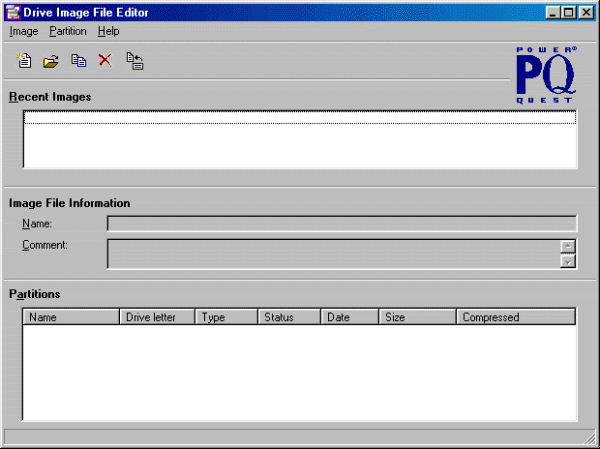The image size is (600, 449).
Task: Click the Date column header
Action: (349, 317)
